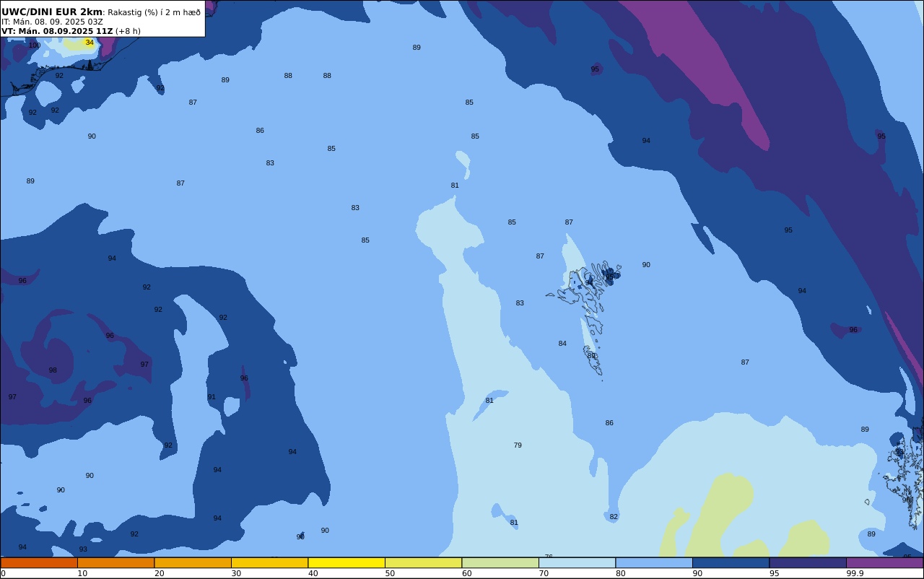The width and height of the screenshot is (924, 579).
Task: Click the '79' humidity value on the map
Action: click(518, 445)
